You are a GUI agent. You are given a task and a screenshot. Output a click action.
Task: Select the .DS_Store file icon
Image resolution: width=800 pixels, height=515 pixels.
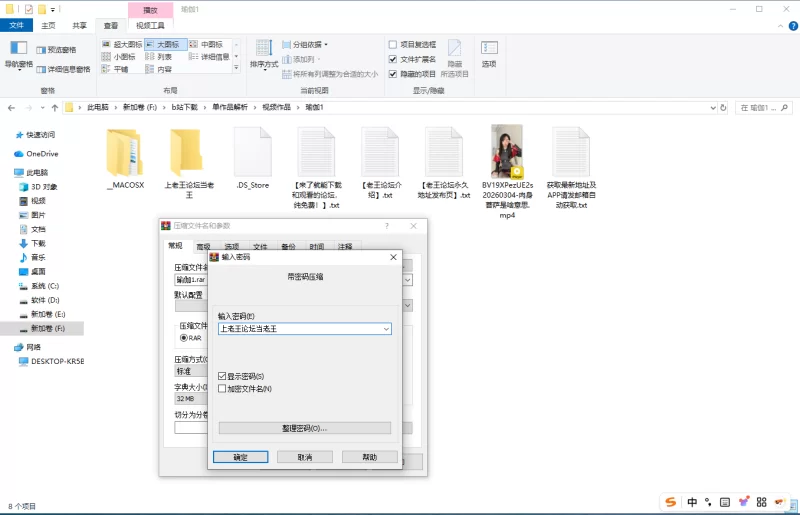(x=253, y=152)
